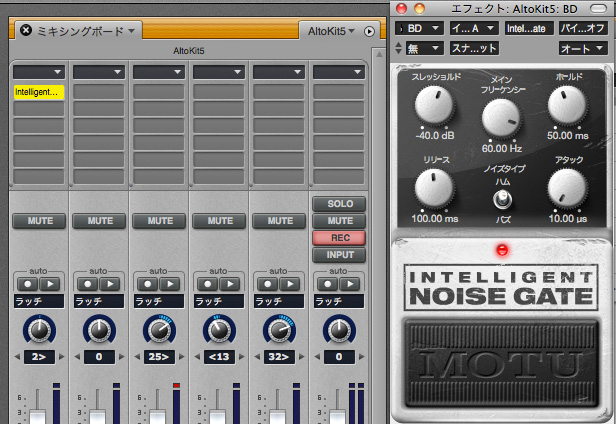Enable auto play on the REC-button channel
Screen dimensions: 616x424
click(350, 284)
